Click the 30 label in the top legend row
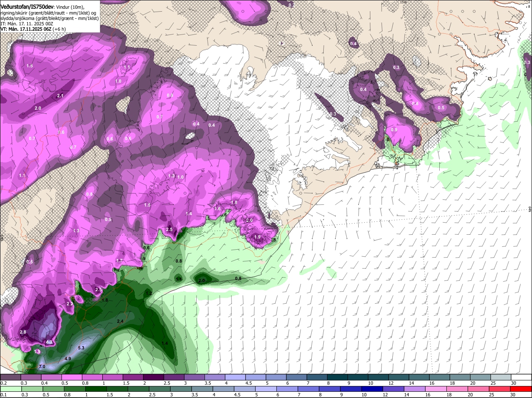Image resolution: width=532 pixels, height=398 pixels. click(514, 383)
